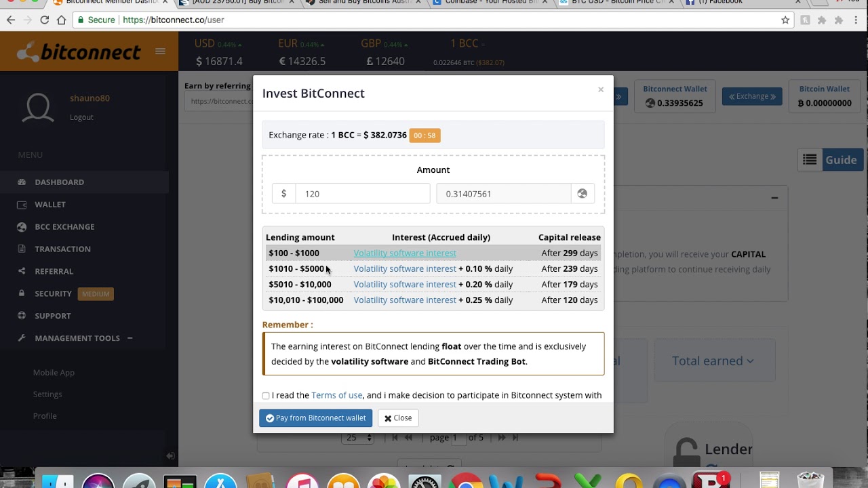Collapse panel using minus icon
Viewport: 868px width, 488px height.
point(774,198)
